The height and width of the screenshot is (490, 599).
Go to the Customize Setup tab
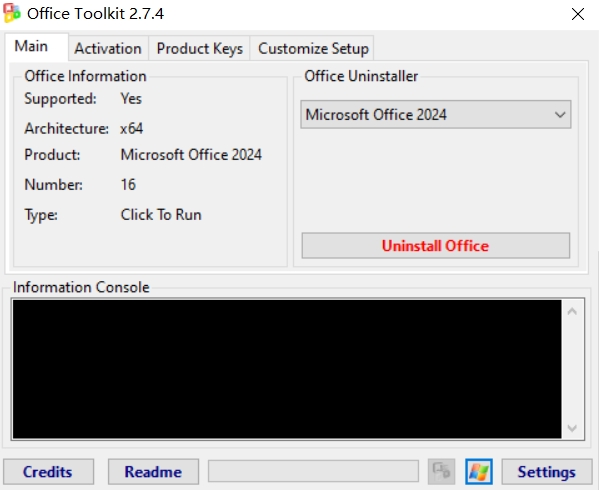[313, 49]
